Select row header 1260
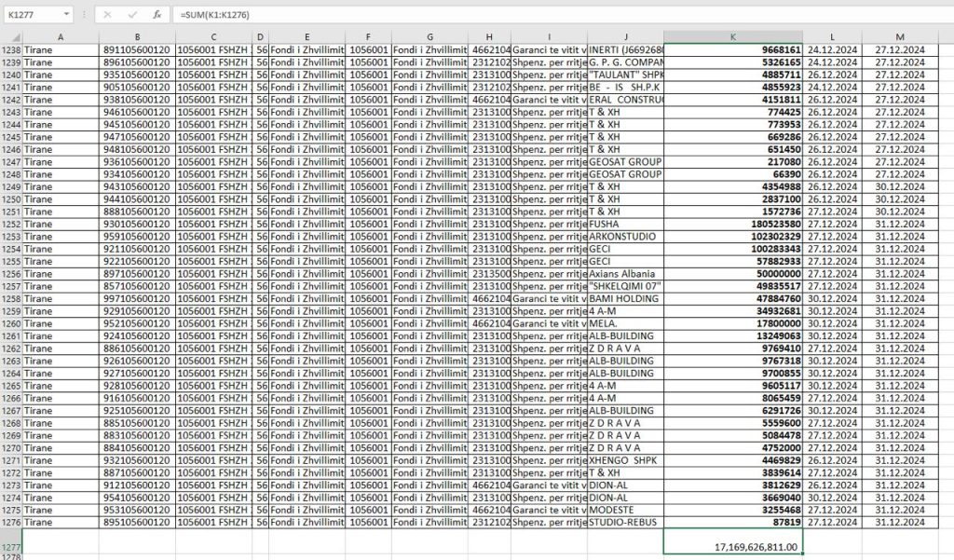This screenshot has height=560, width=954. coord(11,323)
